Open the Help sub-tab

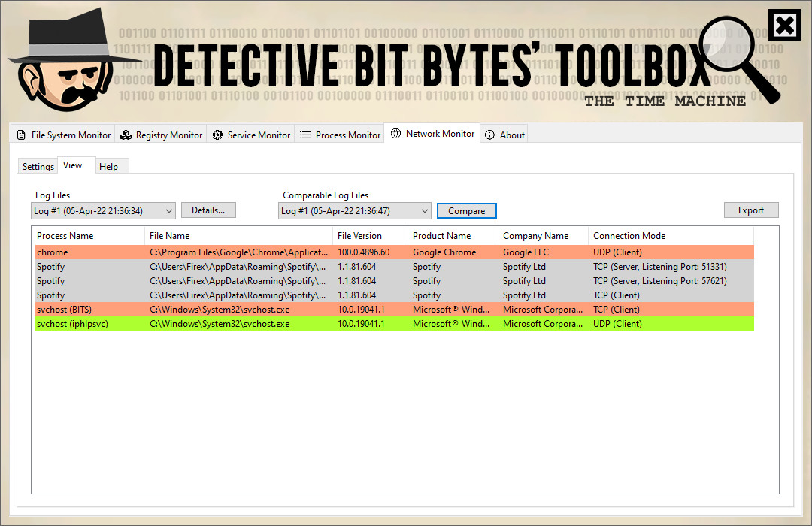pyautogui.click(x=108, y=167)
